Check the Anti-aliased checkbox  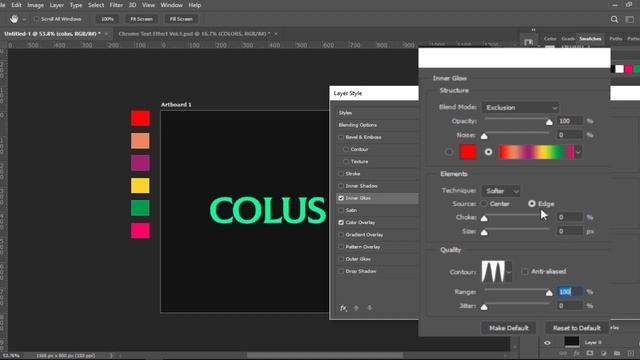(x=525, y=271)
